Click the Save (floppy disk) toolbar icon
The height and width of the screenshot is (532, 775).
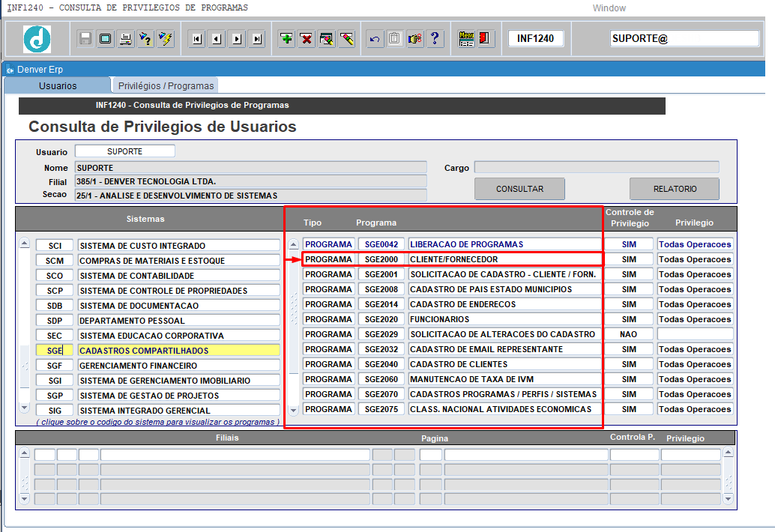coord(85,38)
